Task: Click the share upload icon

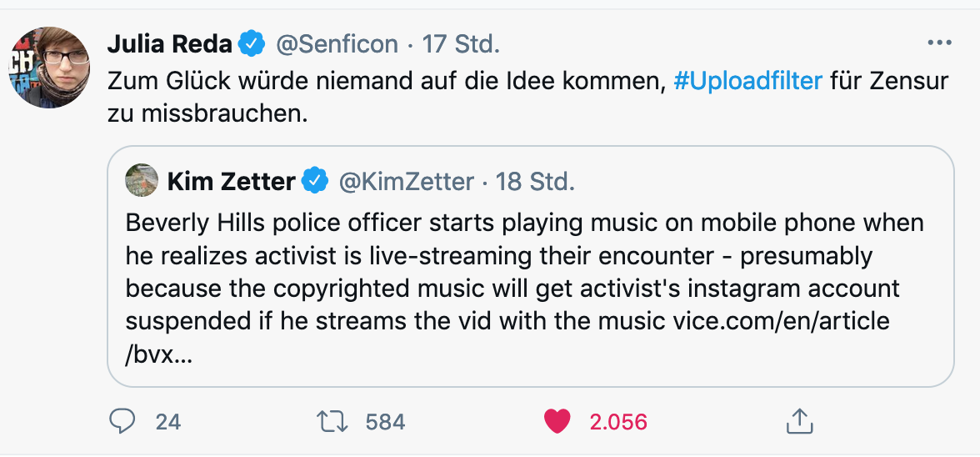Action: [x=798, y=421]
